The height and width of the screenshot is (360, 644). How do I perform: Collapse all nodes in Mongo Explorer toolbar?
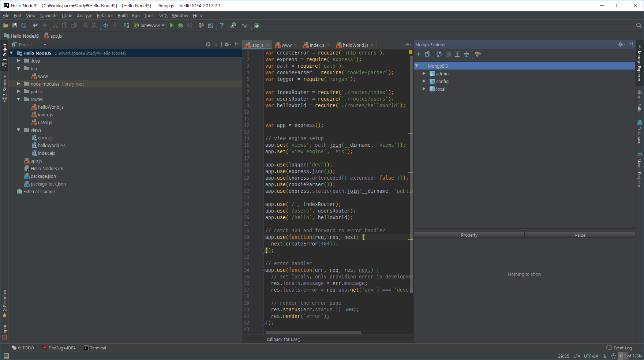tap(467, 54)
